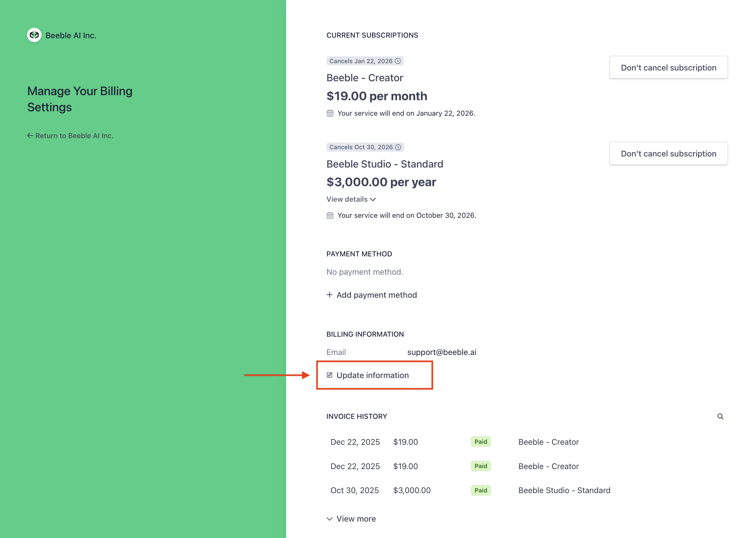Click the calendar icon by January 22 end notice
Screen dimensions: 756x538
point(330,113)
